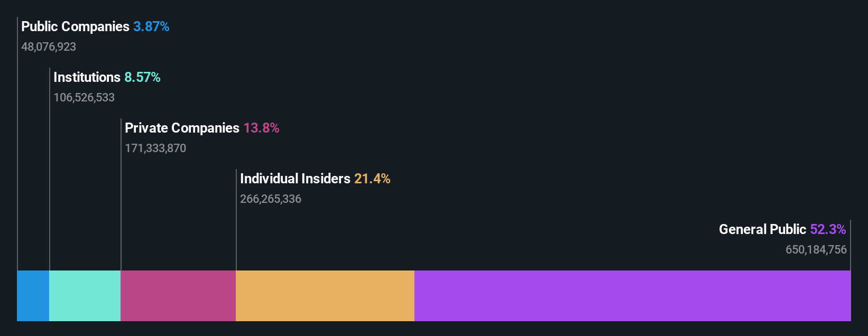The image size is (868, 336).
Task: Click the "Public Companies" label text
Action: (x=75, y=26)
